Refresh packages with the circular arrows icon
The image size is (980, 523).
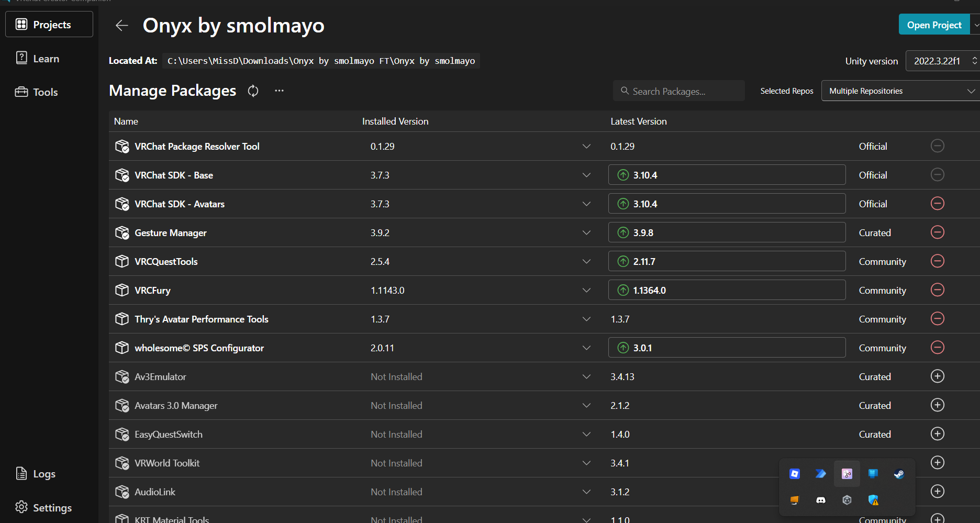coord(253,91)
